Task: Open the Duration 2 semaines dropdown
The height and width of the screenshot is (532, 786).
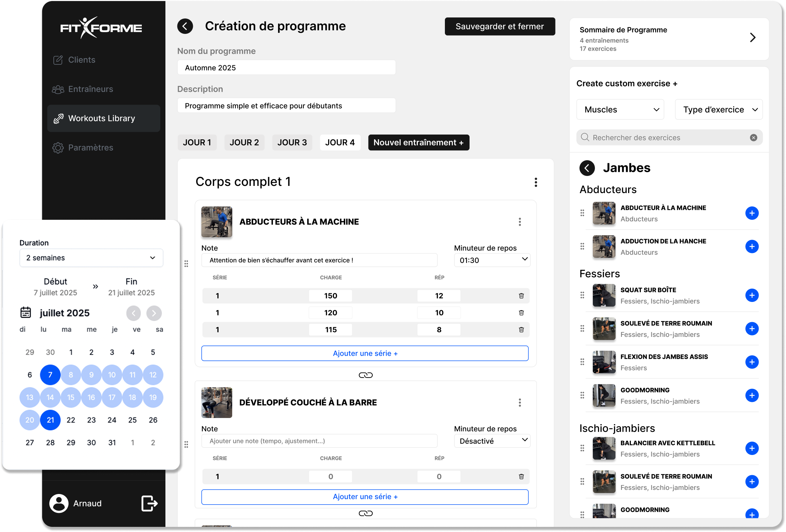Action: [91, 258]
